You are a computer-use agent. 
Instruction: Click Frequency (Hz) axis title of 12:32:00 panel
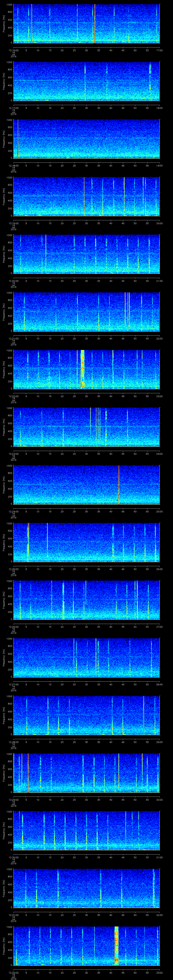point(4,946)
